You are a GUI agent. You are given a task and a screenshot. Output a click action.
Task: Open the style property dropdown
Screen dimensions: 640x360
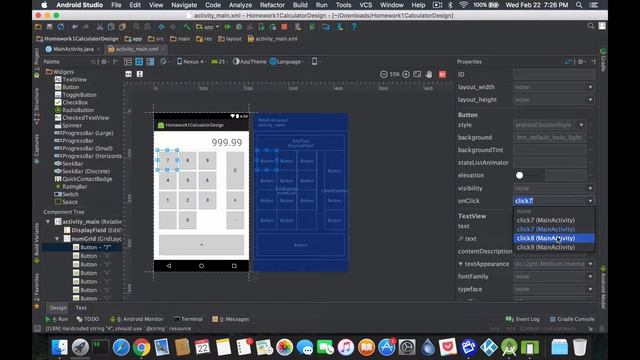582,125
